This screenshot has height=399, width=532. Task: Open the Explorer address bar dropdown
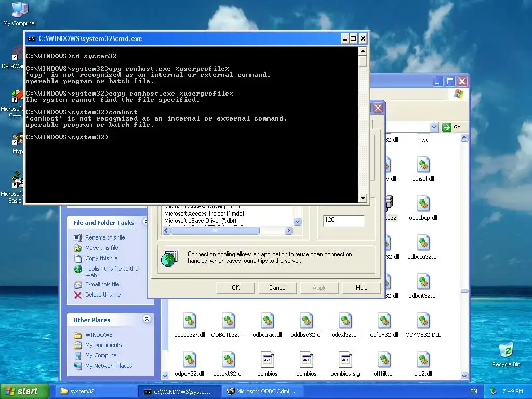click(x=434, y=127)
